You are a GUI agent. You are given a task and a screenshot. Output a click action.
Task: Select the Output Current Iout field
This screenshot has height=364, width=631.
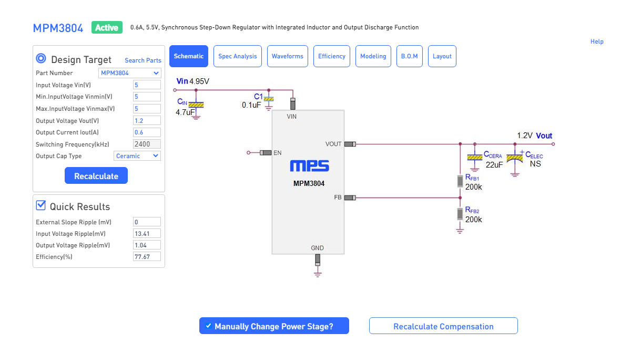[147, 132]
